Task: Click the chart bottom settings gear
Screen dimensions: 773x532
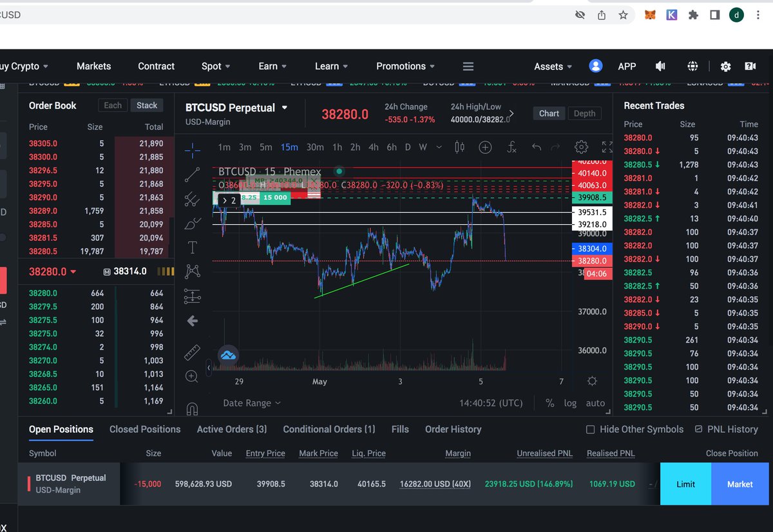Action: [593, 381]
